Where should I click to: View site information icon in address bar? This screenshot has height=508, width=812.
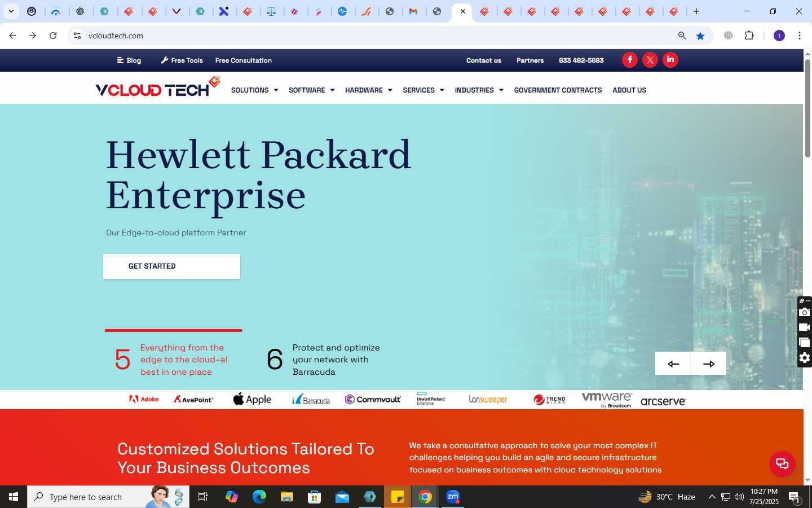click(77, 36)
